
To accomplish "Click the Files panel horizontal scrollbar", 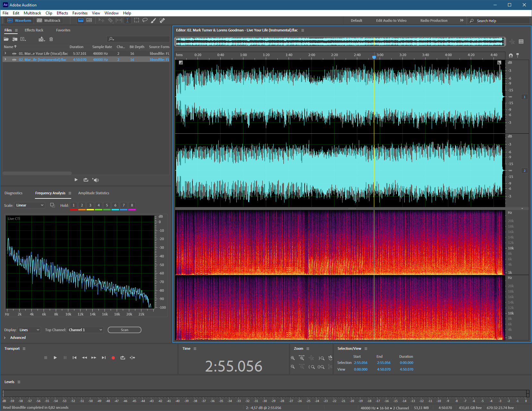I will 37,173.
